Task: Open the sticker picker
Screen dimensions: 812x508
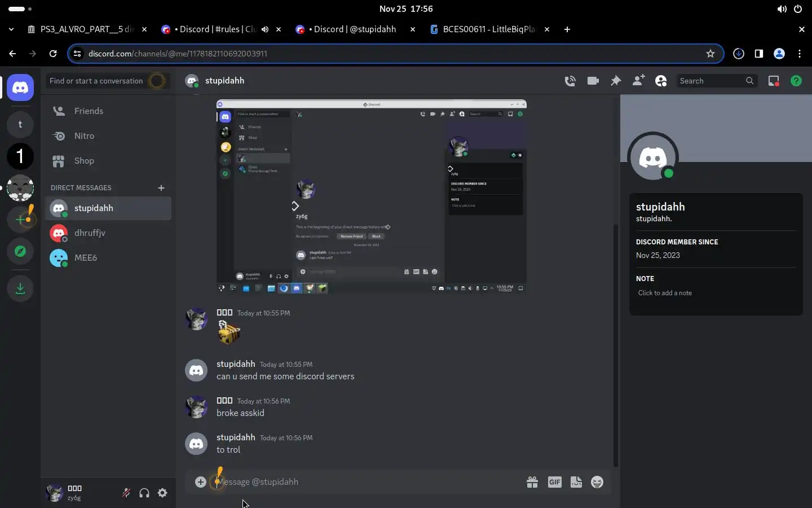Action: pos(576,482)
